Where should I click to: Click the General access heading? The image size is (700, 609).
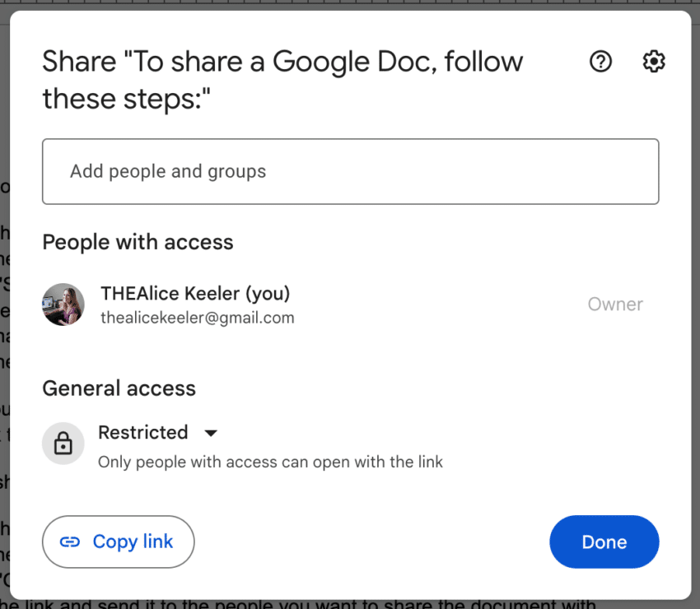tap(119, 388)
